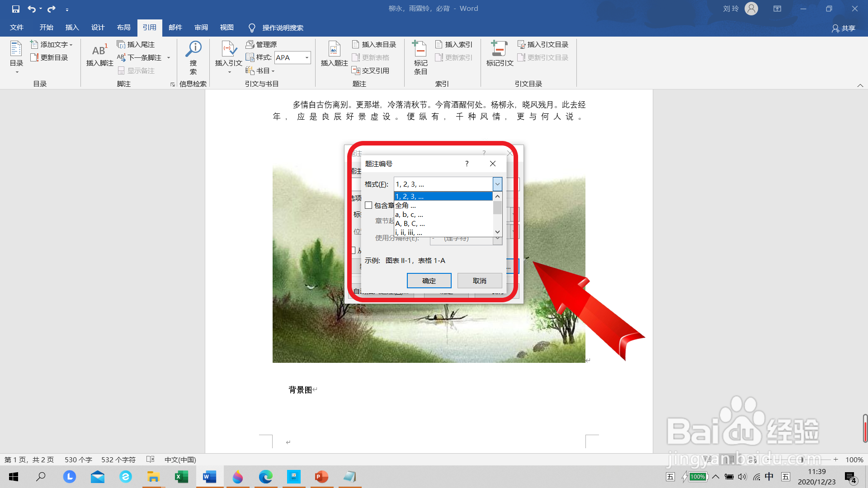Collapse the ribbon with the chevron
The height and width of the screenshot is (488, 868).
(x=860, y=85)
